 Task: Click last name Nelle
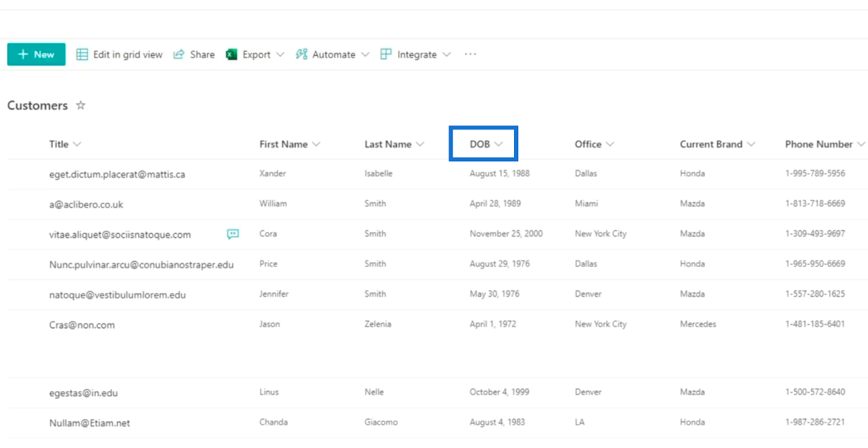click(374, 392)
